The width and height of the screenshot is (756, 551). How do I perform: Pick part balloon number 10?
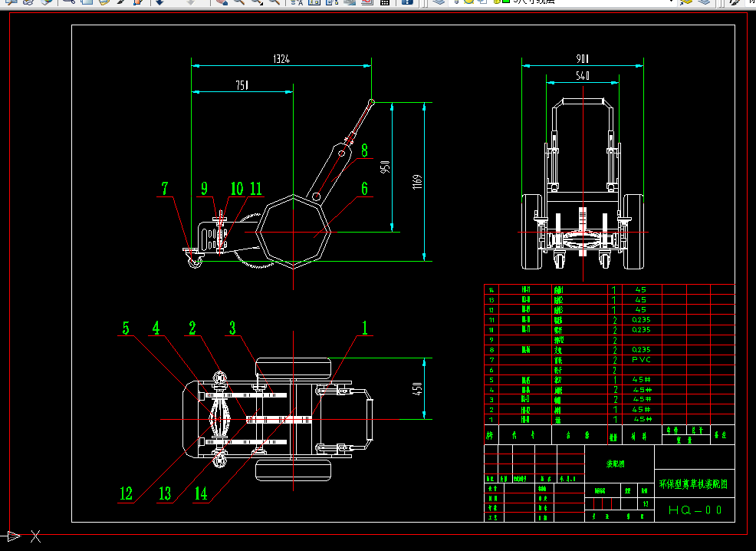pos(237,189)
